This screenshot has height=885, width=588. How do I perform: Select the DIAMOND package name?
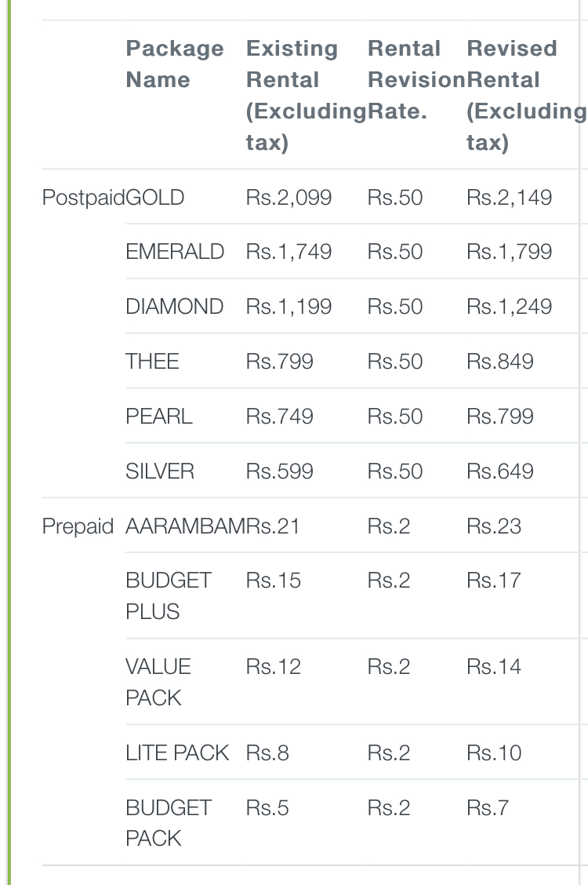click(x=174, y=307)
